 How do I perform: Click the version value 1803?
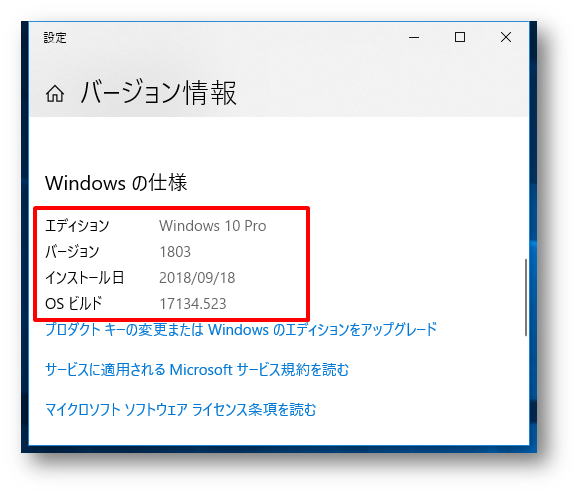pos(175,252)
